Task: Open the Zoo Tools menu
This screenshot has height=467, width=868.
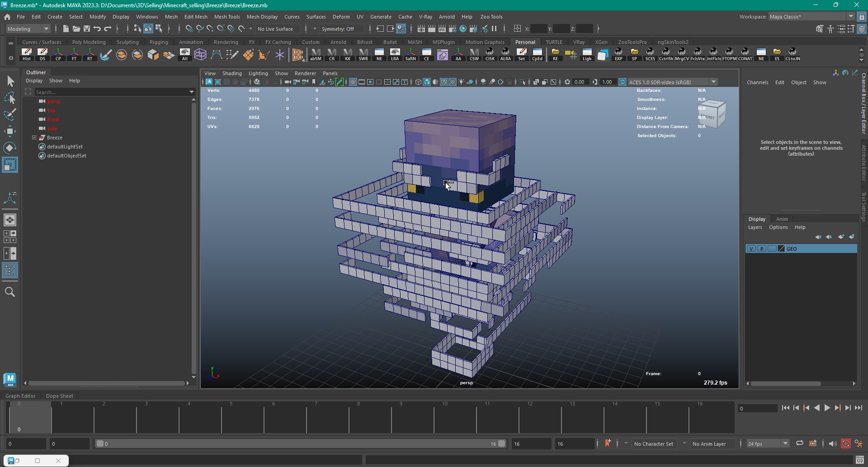Action: coord(491,17)
